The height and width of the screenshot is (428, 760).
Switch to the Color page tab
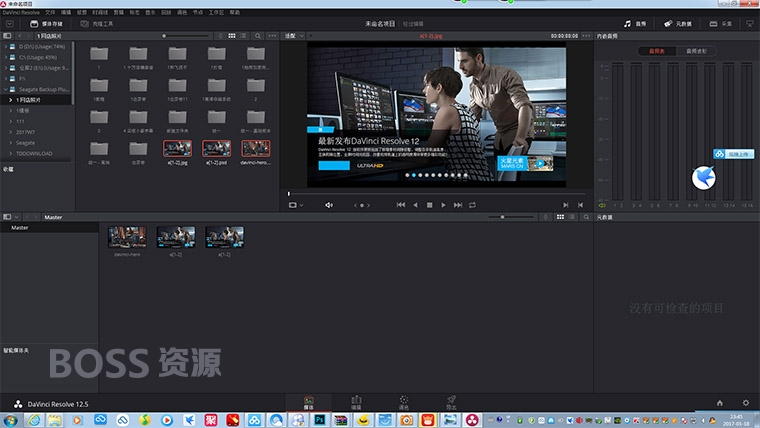404,403
